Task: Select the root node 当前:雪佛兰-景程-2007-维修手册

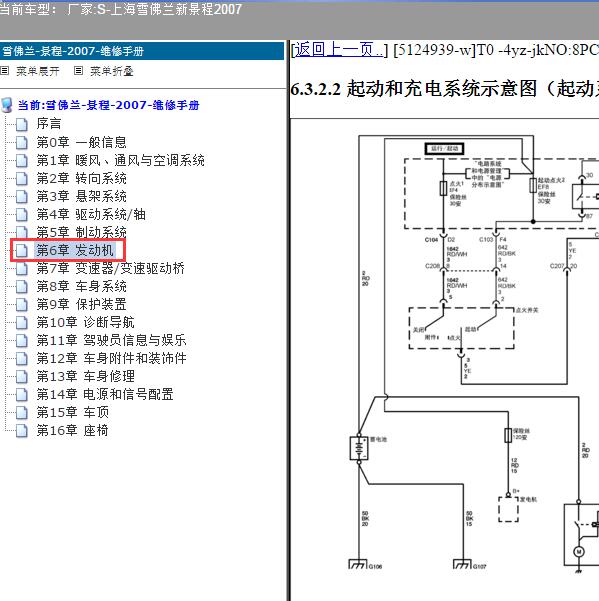Action: (x=108, y=105)
